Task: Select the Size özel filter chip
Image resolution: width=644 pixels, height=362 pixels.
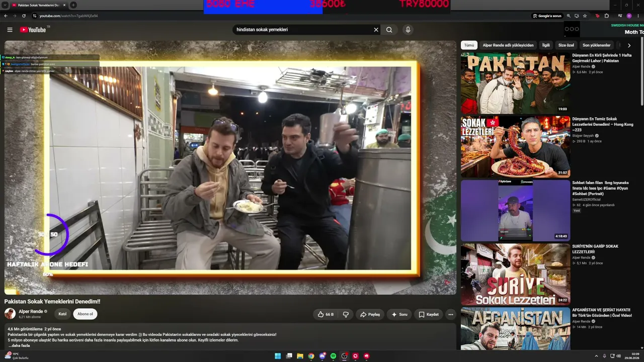Action: [x=566, y=45]
